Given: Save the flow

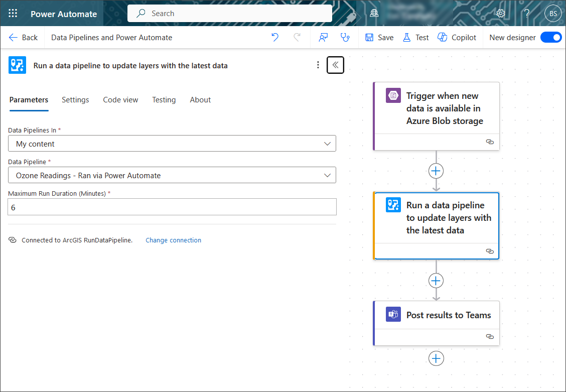Looking at the screenshot, I should click(379, 37).
